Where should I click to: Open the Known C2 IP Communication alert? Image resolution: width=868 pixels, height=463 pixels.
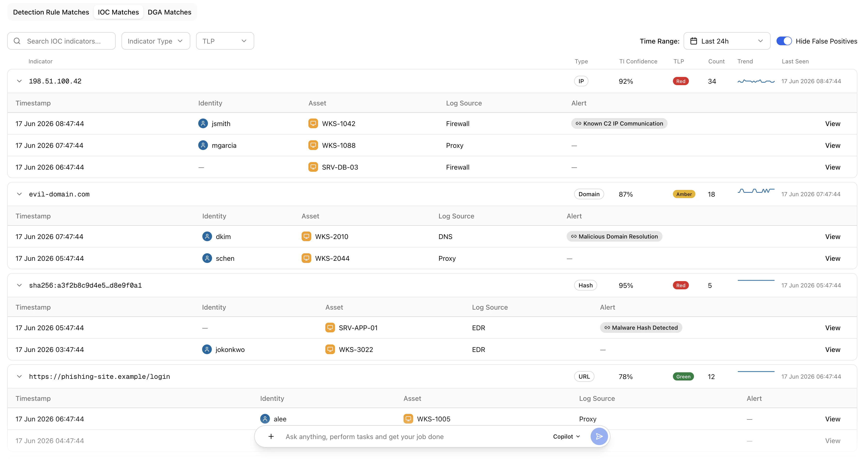pos(619,124)
